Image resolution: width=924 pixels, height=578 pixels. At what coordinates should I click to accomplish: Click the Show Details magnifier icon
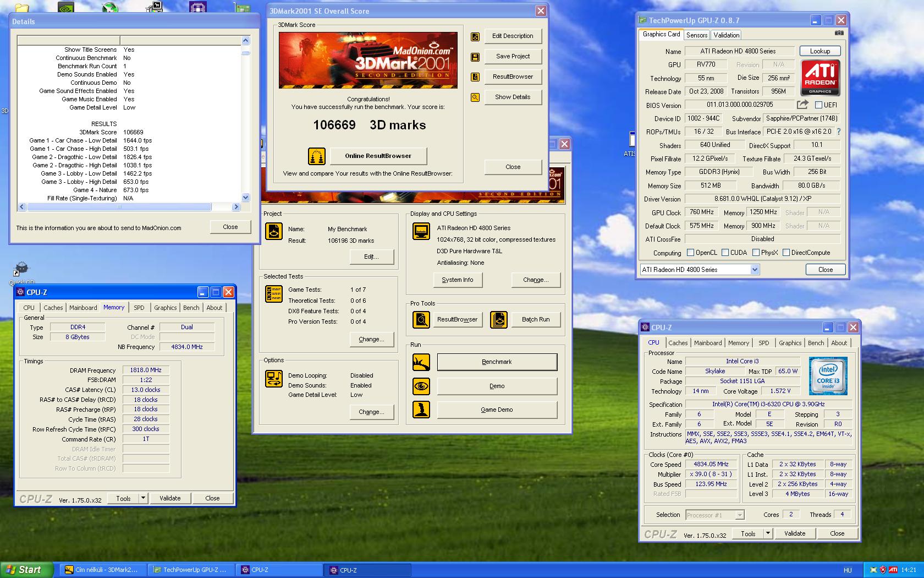point(475,97)
